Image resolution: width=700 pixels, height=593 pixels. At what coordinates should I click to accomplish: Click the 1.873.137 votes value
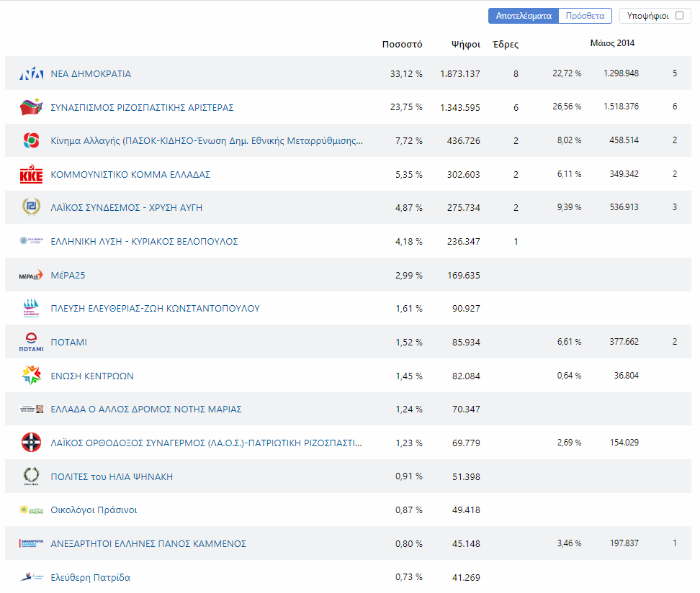[x=460, y=73]
